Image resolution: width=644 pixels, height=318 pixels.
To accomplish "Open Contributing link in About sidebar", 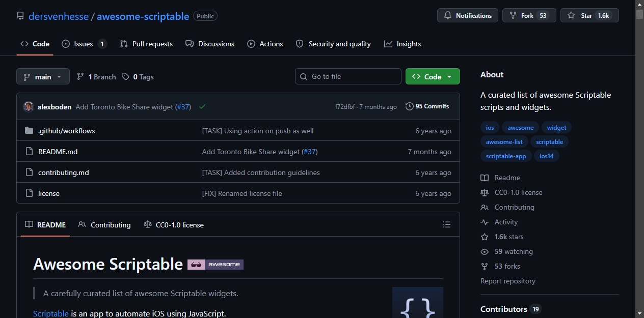I will pos(507,207).
